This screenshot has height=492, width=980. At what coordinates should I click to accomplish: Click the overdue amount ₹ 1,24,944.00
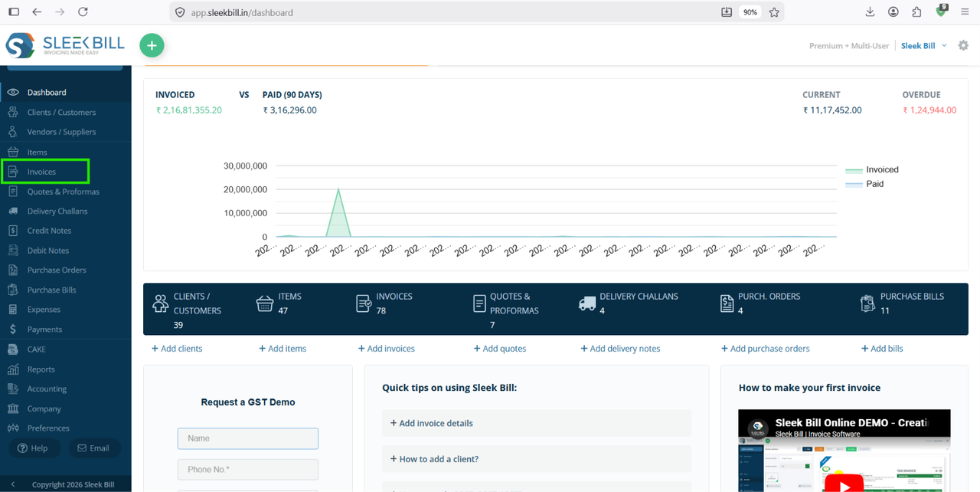[x=929, y=110]
